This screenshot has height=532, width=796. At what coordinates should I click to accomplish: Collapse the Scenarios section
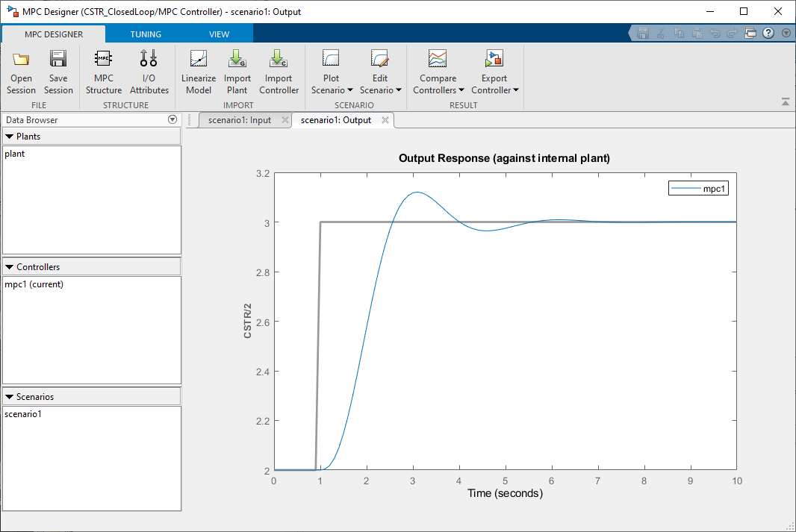click(9, 397)
